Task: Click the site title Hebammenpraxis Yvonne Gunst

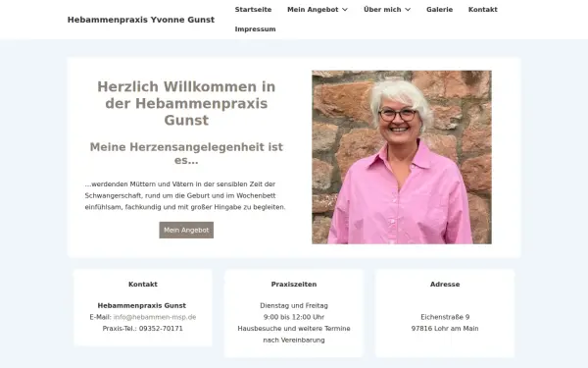Action: pyautogui.click(x=141, y=20)
